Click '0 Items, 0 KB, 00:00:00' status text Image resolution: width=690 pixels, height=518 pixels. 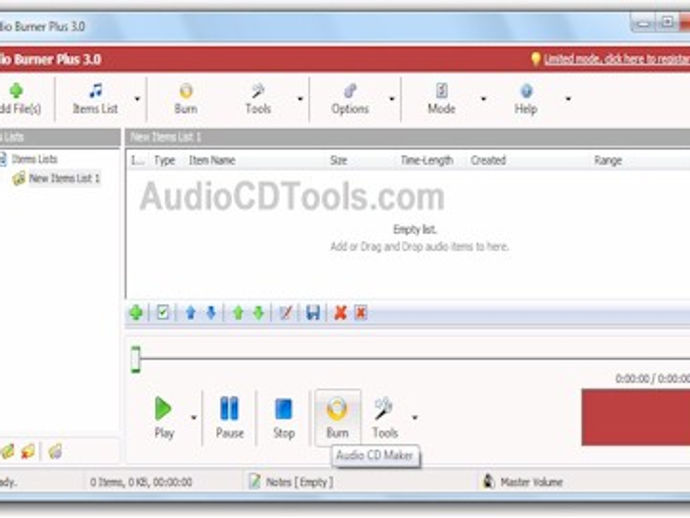click(x=141, y=482)
